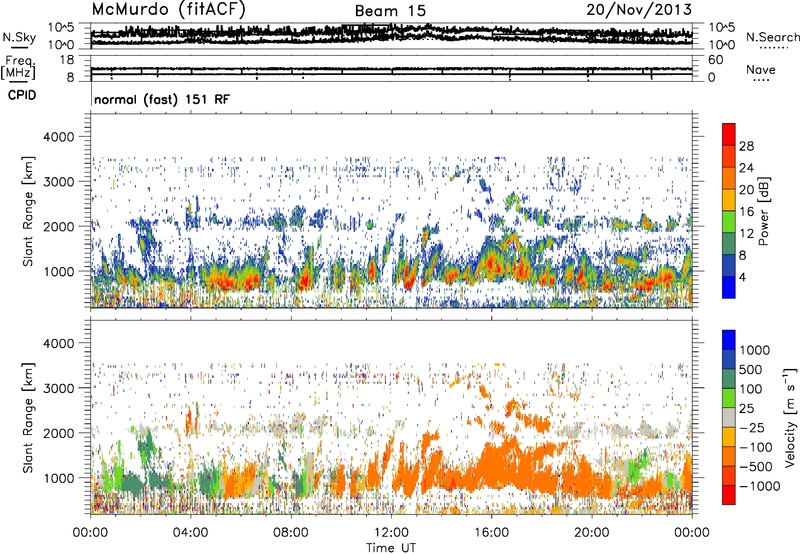The width and height of the screenshot is (800, 554).
Task: Click the solid line sample below N.Sky
Action: pos(19,47)
